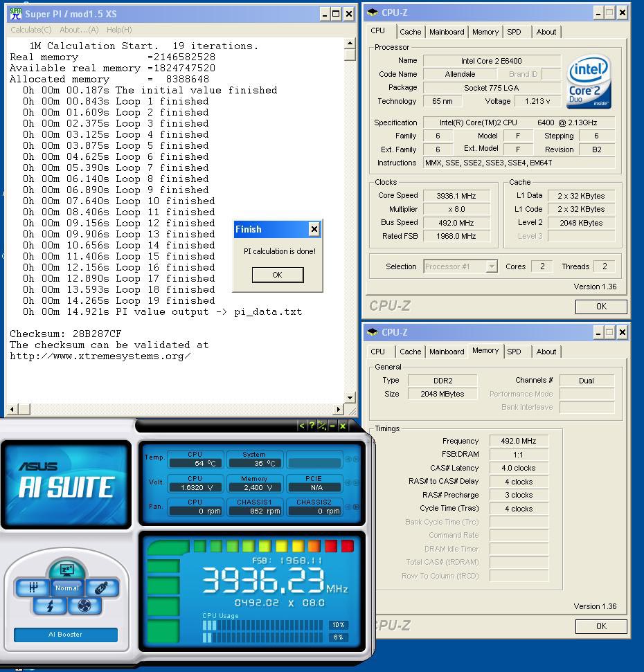Open the About...(A) menu in Super PI
This screenshot has width=644, height=672.
pos(79,30)
